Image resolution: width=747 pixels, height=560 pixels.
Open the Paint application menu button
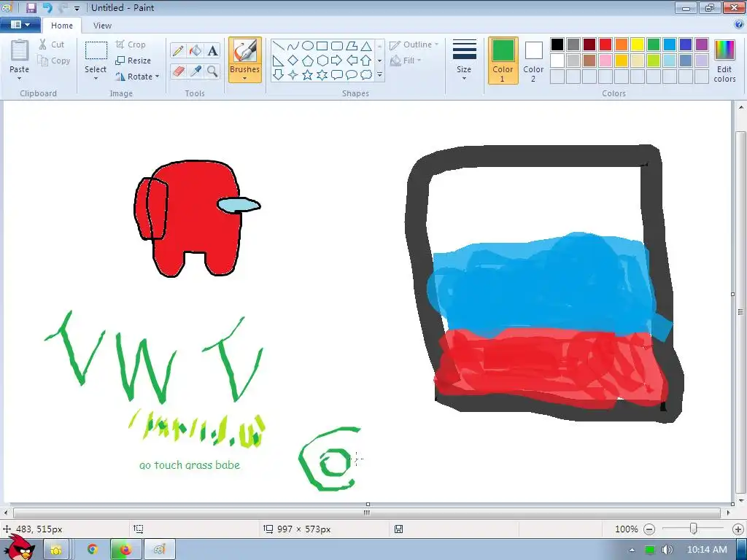20,25
